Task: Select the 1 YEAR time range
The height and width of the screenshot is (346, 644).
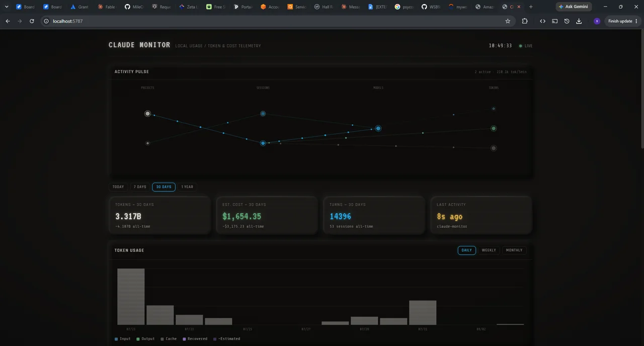Action: tap(187, 187)
